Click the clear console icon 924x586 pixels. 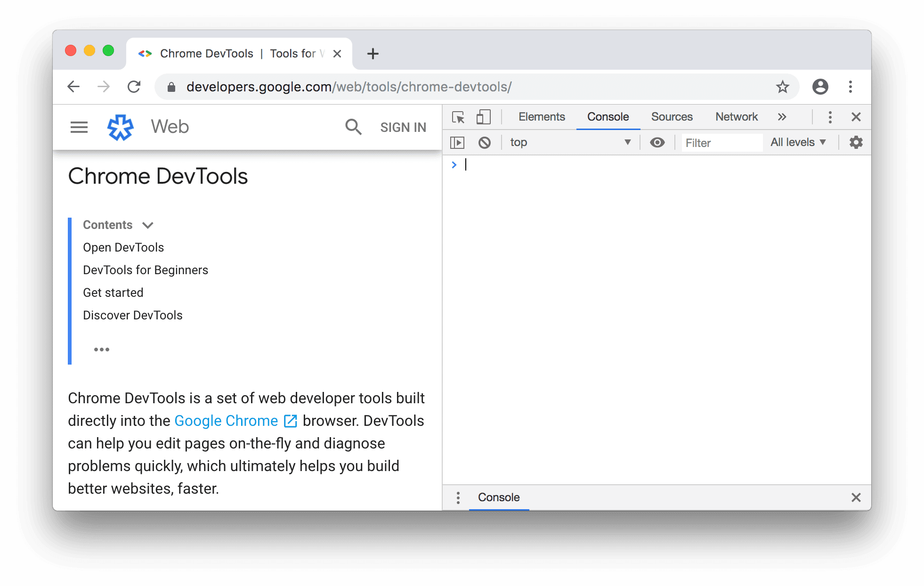tap(485, 142)
